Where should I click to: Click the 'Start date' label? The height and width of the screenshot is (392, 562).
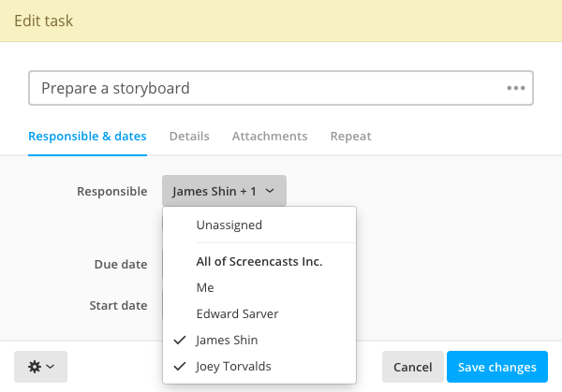pyautogui.click(x=118, y=305)
